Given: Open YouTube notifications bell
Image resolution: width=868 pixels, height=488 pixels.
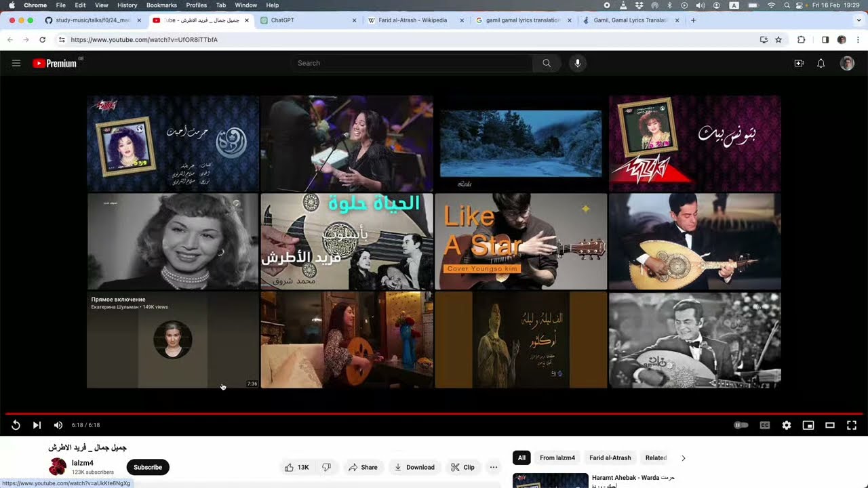Looking at the screenshot, I should (x=821, y=63).
